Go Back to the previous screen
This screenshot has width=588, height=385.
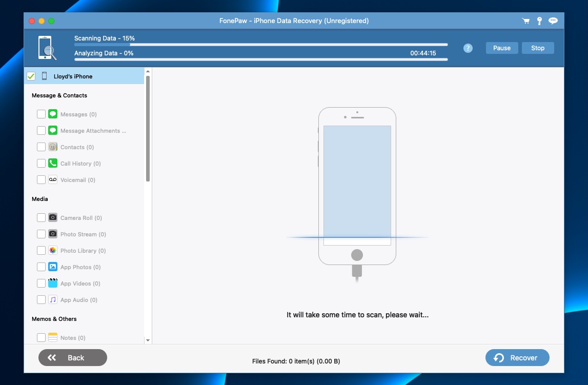(73, 358)
